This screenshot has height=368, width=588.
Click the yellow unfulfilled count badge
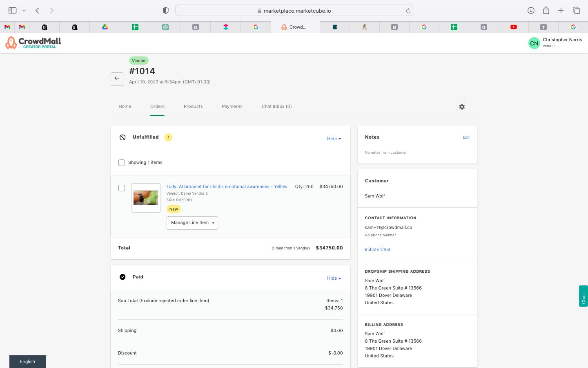(168, 137)
